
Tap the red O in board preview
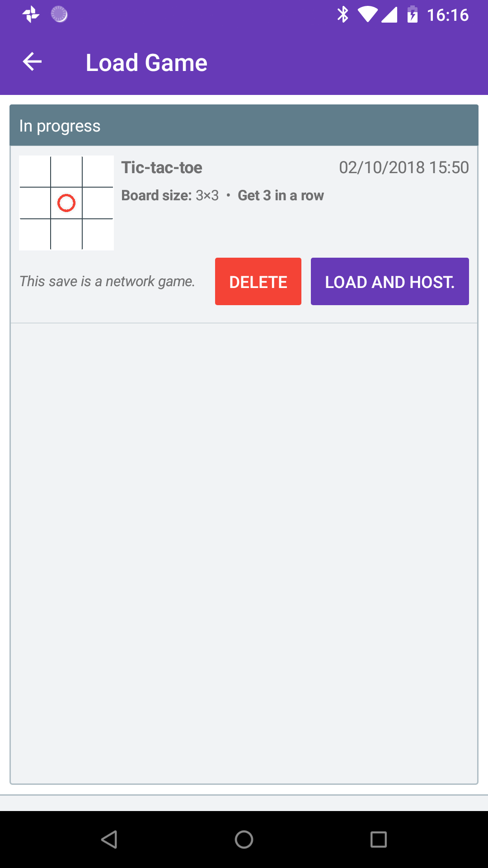66,203
